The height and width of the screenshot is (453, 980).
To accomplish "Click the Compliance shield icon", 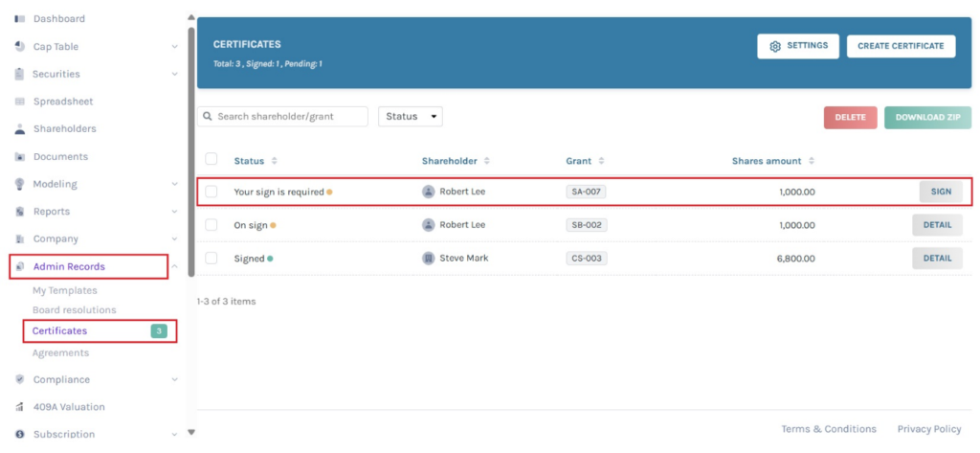I will 19,379.
